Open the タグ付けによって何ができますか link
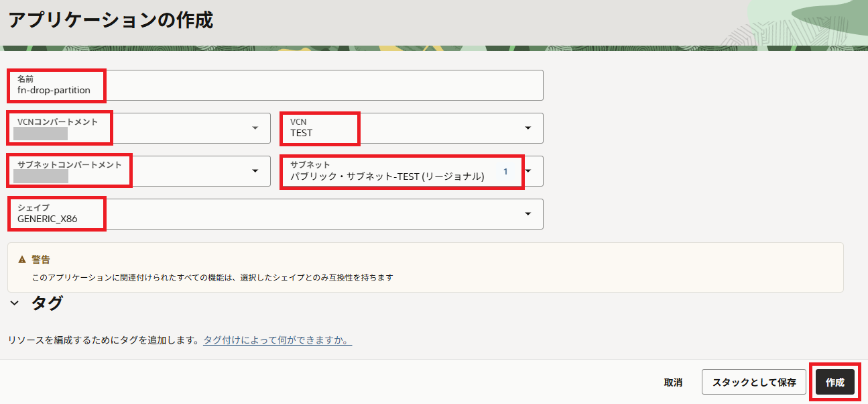Screen dimensions: 868x404 277,340
